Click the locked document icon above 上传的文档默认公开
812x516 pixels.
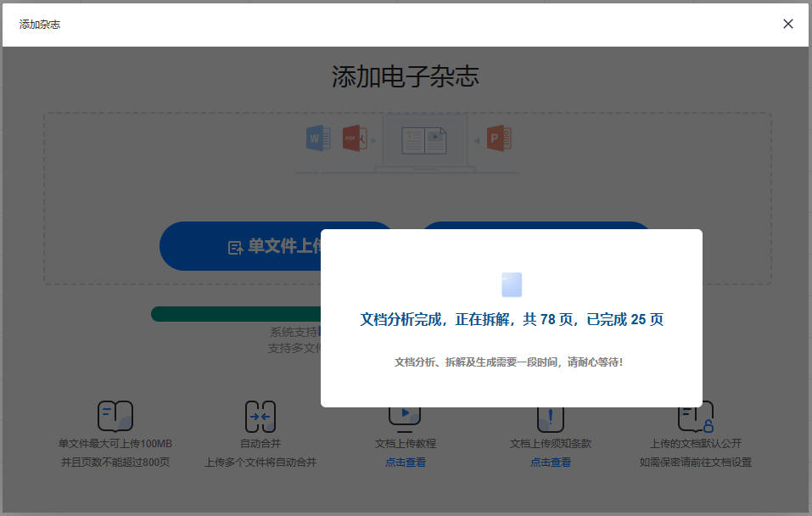pyautogui.click(x=695, y=416)
